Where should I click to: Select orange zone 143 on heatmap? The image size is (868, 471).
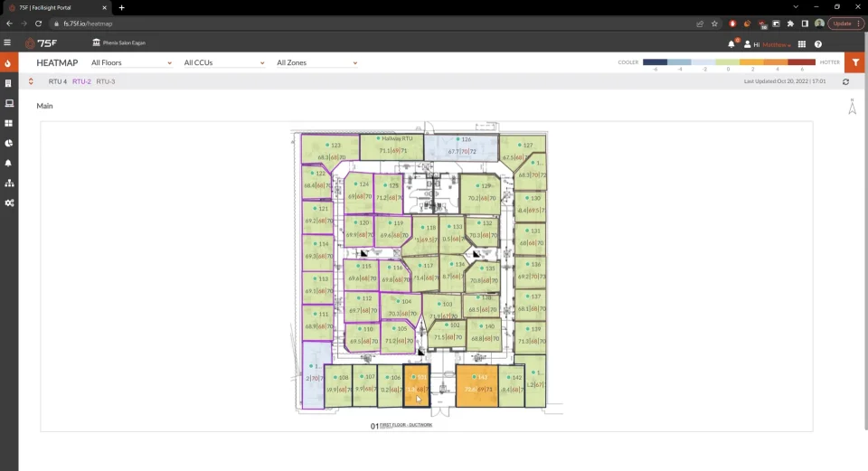click(476, 386)
